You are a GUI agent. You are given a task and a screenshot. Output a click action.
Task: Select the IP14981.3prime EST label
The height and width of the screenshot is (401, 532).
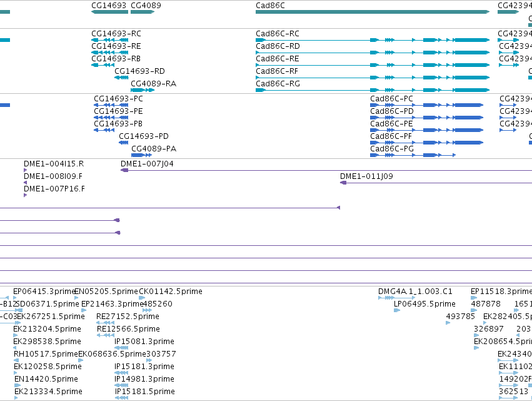(x=144, y=380)
